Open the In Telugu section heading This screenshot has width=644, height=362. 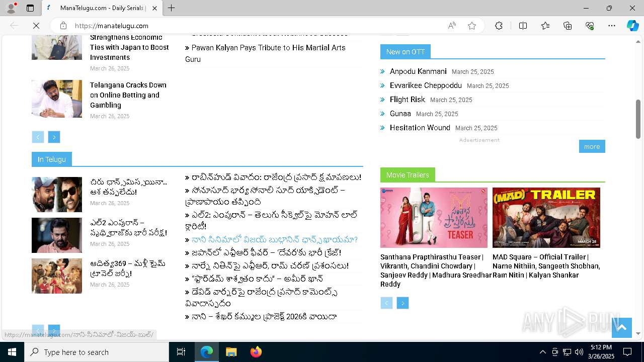52,159
